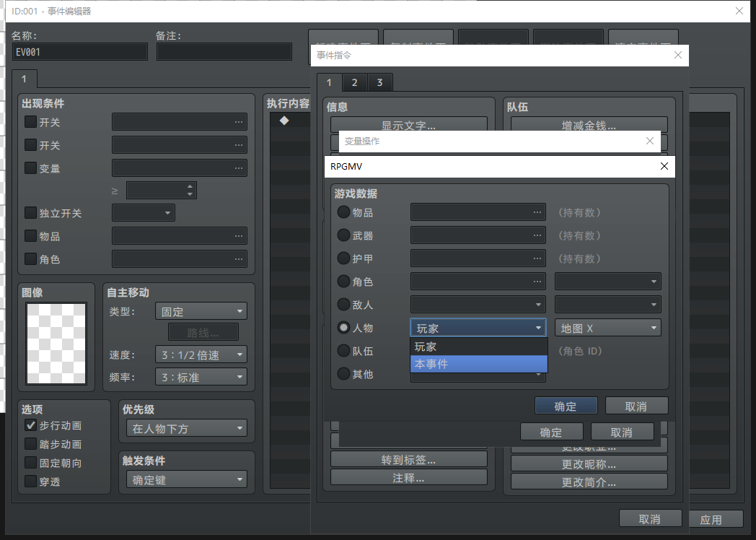Image resolution: width=756 pixels, height=540 pixels.
Task: Switch to tab 3 in 事件指令
Action: 380,82
